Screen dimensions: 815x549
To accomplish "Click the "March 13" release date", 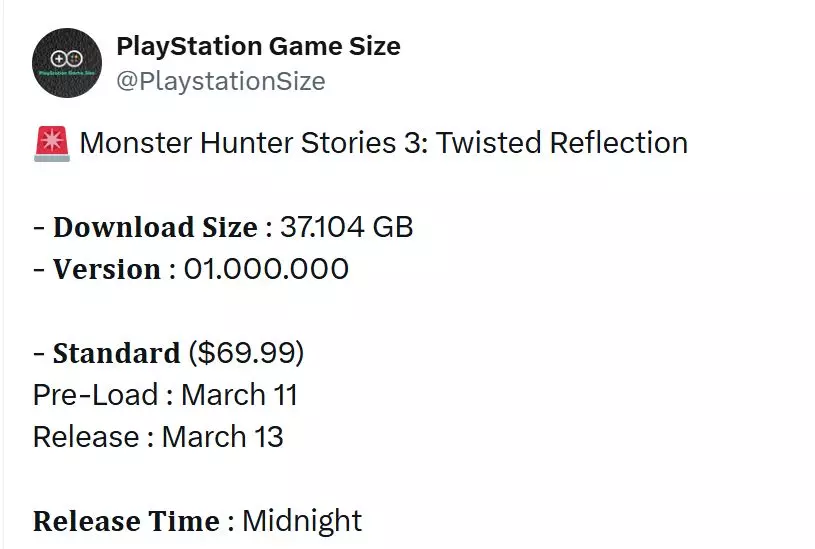I will click(x=222, y=437).
